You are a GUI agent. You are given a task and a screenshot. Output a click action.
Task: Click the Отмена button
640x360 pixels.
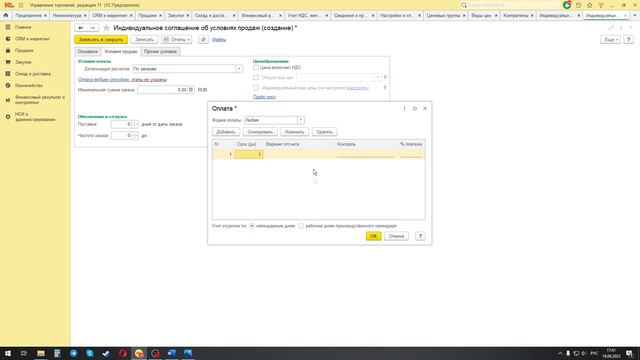(x=396, y=236)
